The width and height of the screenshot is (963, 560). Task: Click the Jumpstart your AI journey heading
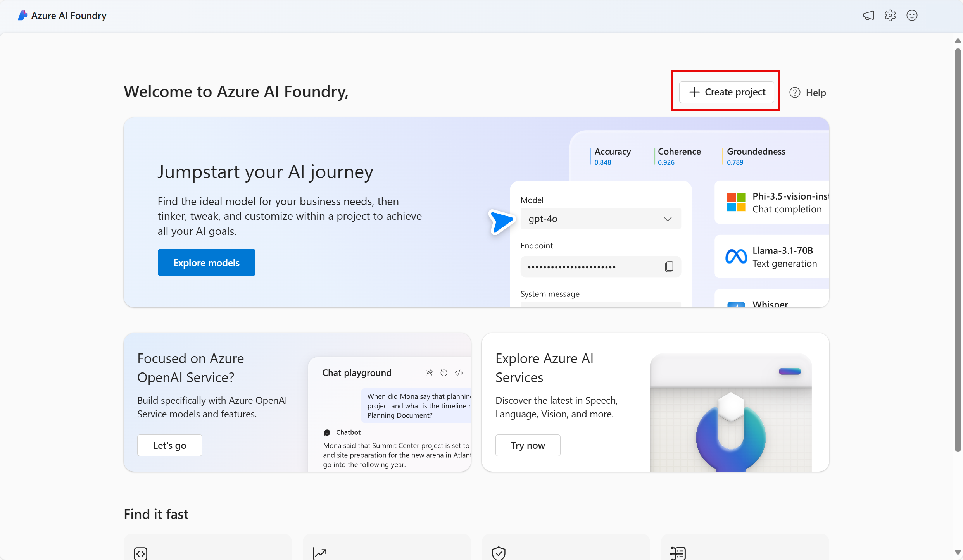265,172
